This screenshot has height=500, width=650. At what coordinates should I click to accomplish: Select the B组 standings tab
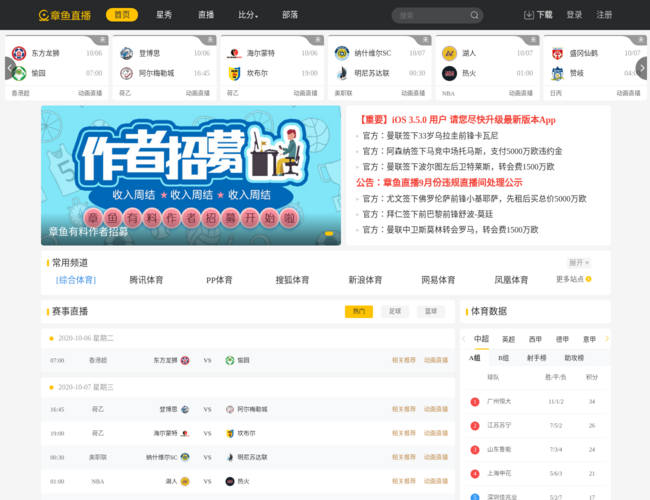pyautogui.click(x=503, y=358)
